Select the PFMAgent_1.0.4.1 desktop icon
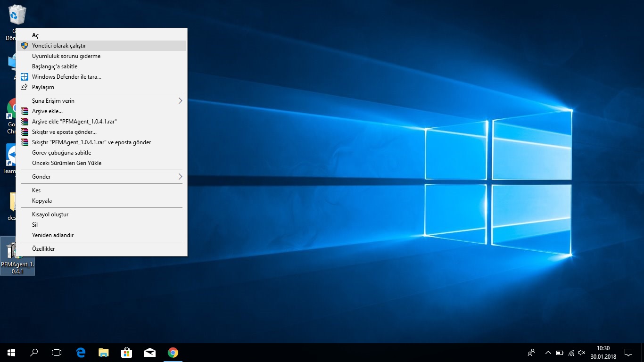This screenshot has height=362, width=644. tap(17, 256)
